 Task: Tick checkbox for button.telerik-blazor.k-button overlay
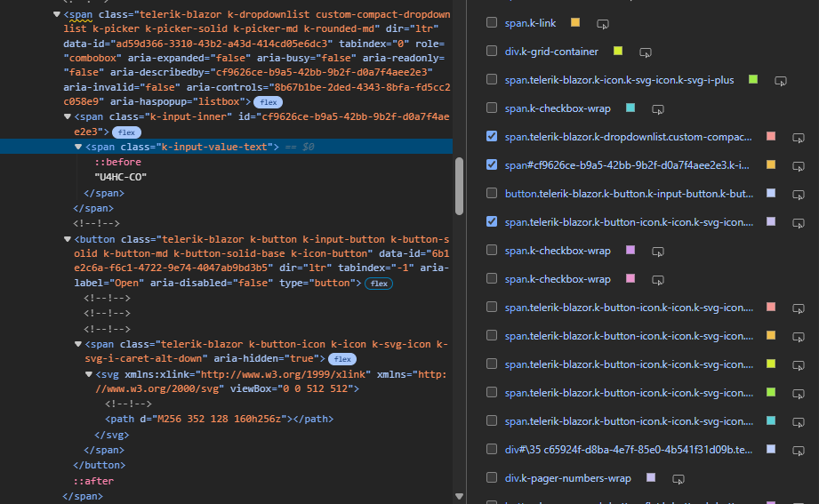click(492, 194)
